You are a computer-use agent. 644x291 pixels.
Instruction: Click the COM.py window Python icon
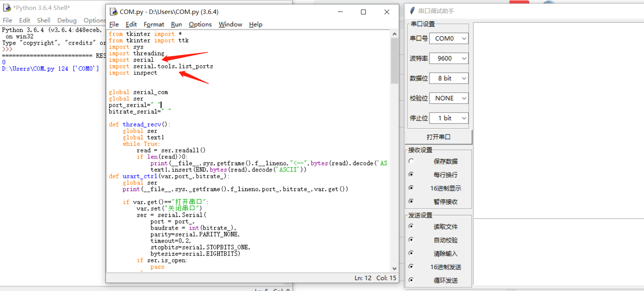tap(113, 12)
